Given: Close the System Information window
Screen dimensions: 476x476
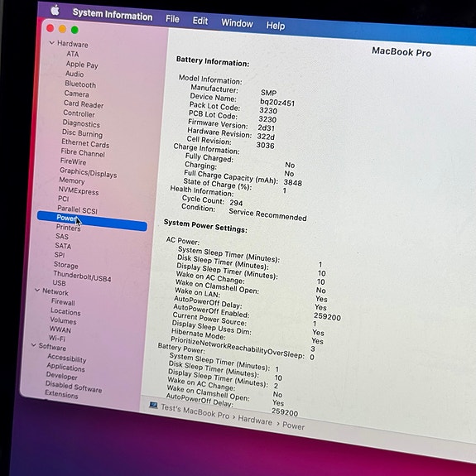Looking at the screenshot, I should [x=50, y=28].
